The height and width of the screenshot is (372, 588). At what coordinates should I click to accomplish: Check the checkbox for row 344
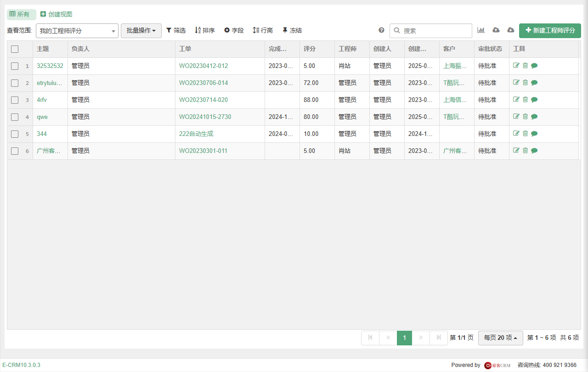point(15,134)
